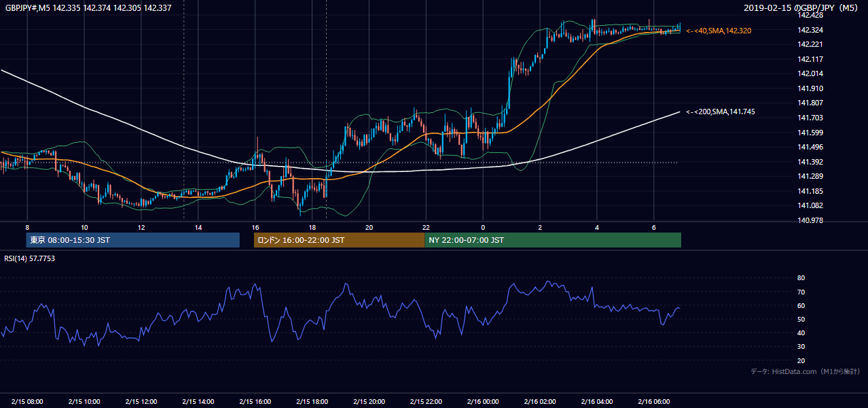Viewport: 868px width, 408px height.
Task: Click the 2/15 12:00 date label
Action: 141,401
